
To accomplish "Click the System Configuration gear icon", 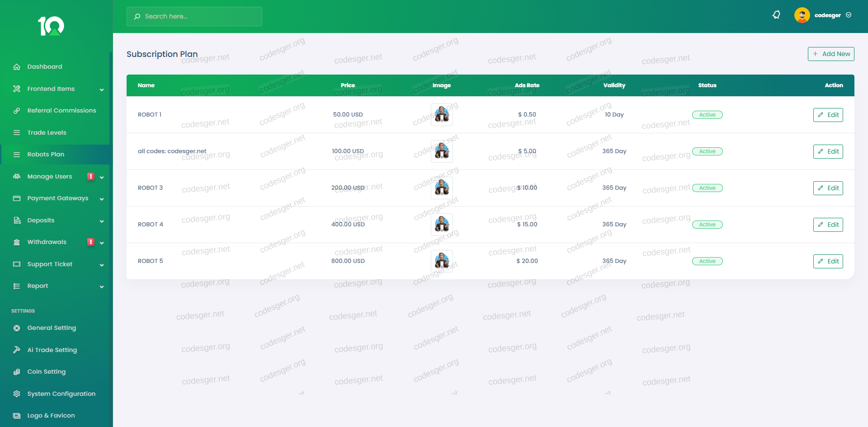I will point(17,394).
